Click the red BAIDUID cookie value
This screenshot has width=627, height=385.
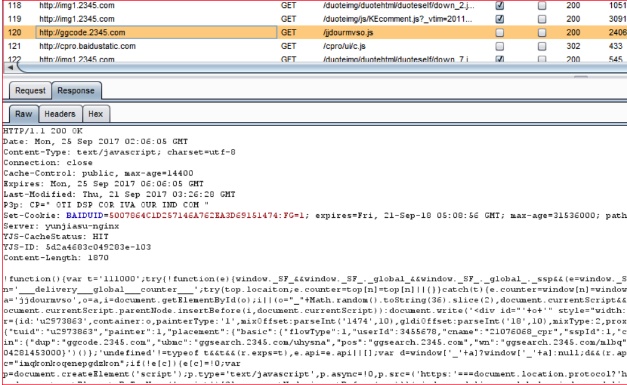coord(206,215)
